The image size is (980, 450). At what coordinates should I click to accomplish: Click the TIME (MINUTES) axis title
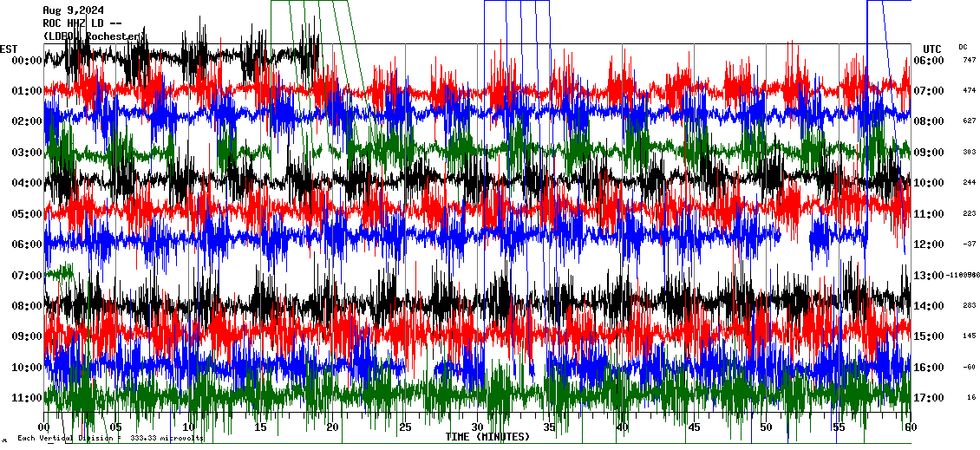487,437
